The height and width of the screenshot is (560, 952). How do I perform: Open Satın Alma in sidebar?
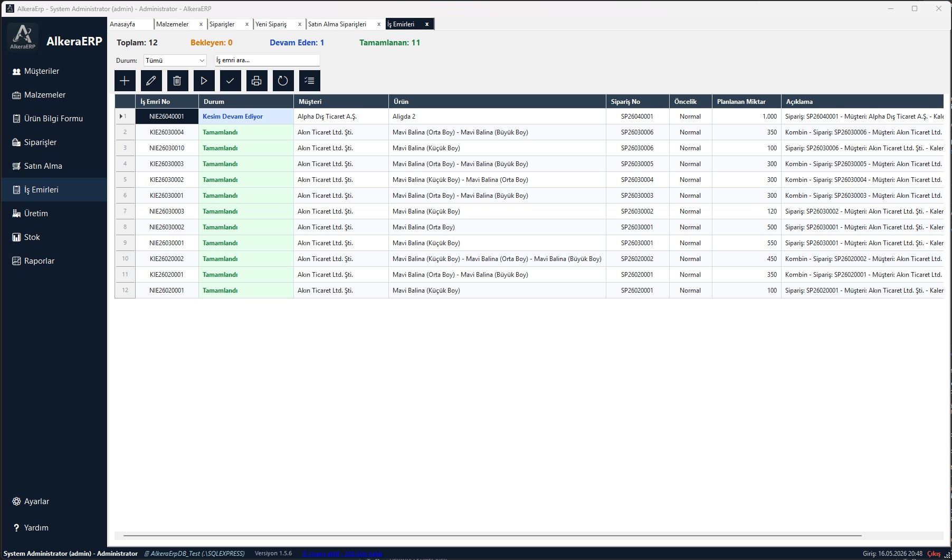coord(54,166)
